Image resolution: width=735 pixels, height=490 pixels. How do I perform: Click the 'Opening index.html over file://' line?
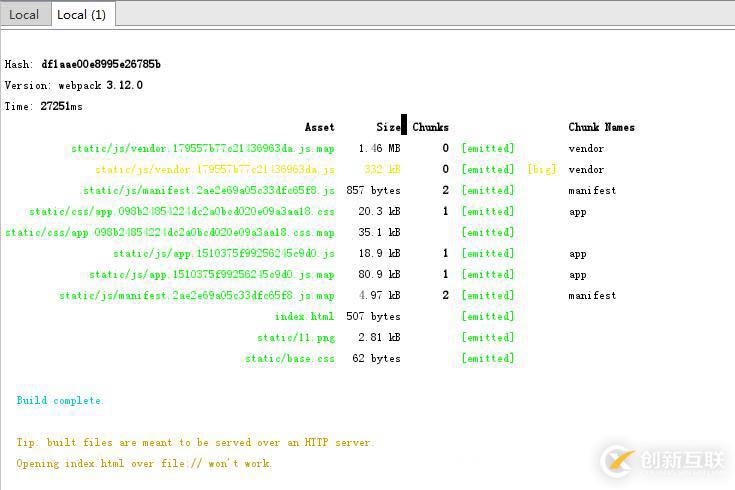point(143,464)
